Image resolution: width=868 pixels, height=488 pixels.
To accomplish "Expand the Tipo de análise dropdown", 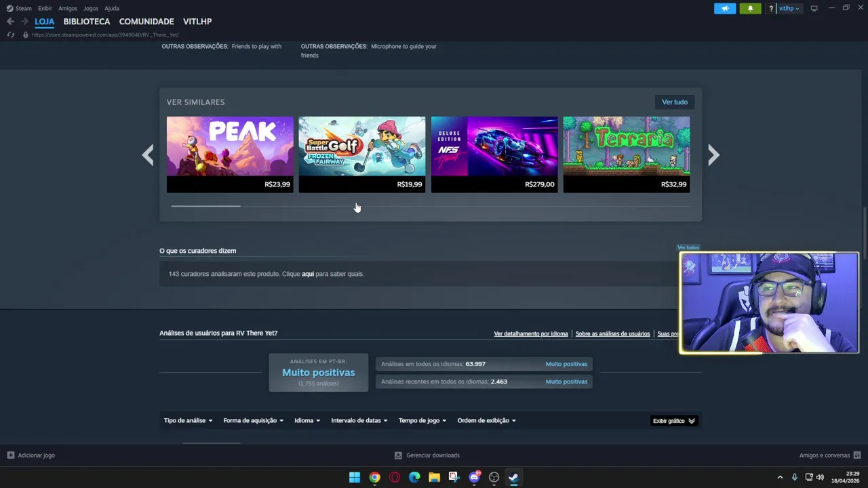I will click(x=188, y=421).
